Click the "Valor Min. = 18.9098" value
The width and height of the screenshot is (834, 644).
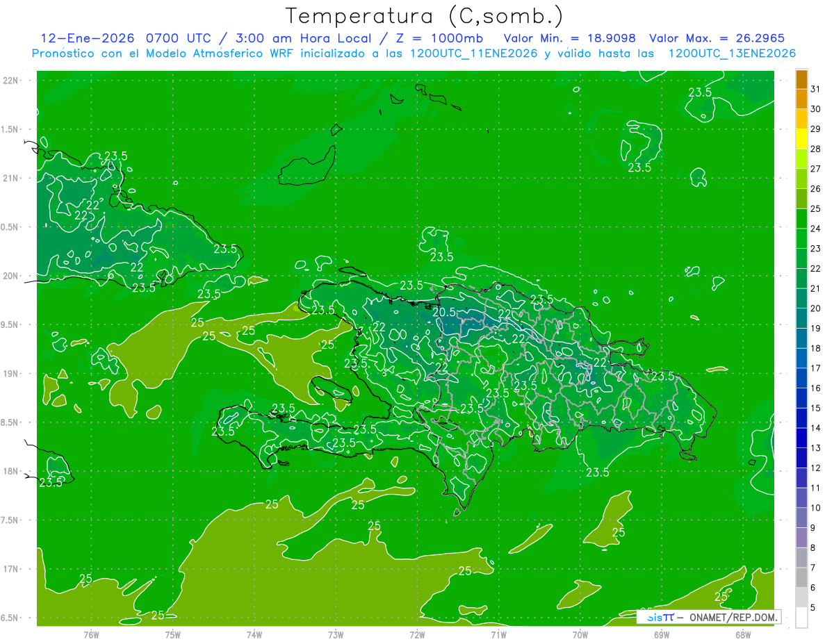point(571,38)
